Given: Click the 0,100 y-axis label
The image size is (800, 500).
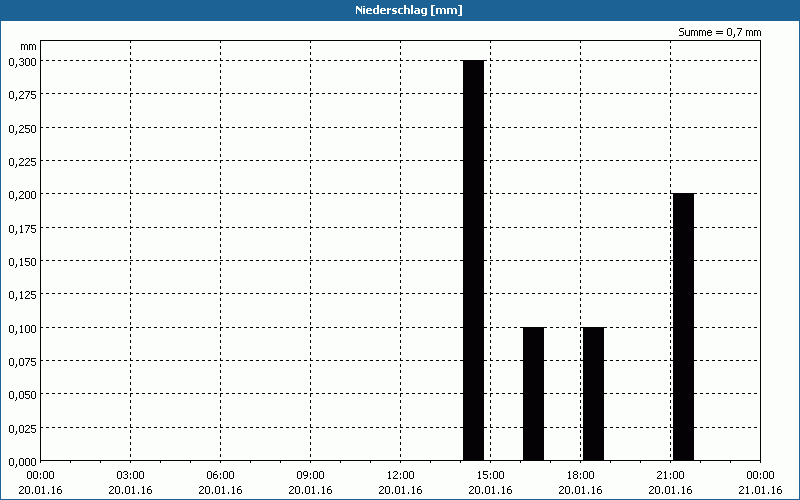Looking at the screenshot, I should pos(22,329).
